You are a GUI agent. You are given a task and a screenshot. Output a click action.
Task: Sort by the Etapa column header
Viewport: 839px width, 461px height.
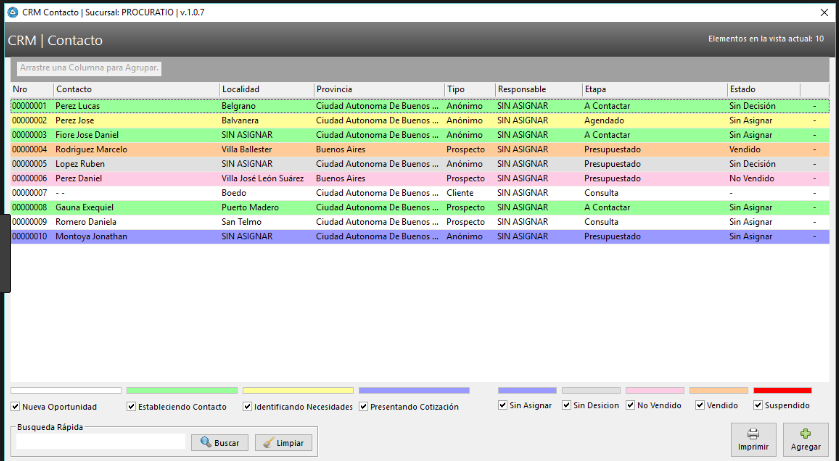(653, 89)
